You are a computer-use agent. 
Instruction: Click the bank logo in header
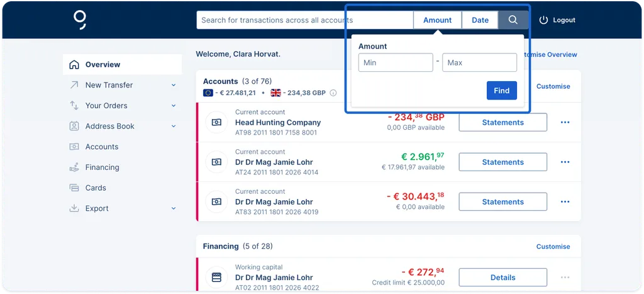pos(79,20)
